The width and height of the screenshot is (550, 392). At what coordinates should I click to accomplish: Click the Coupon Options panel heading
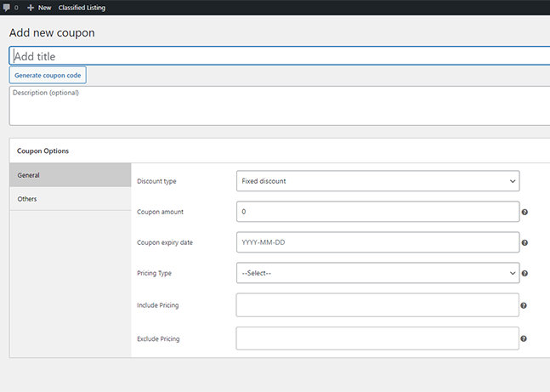pyautogui.click(x=43, y=151)
